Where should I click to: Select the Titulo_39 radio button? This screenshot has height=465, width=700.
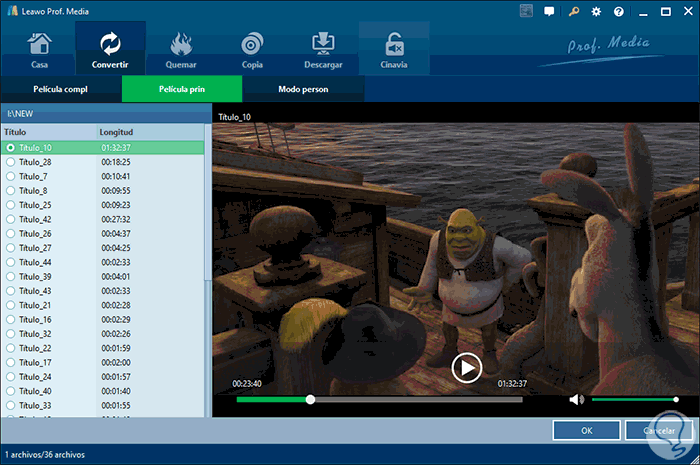10,276
